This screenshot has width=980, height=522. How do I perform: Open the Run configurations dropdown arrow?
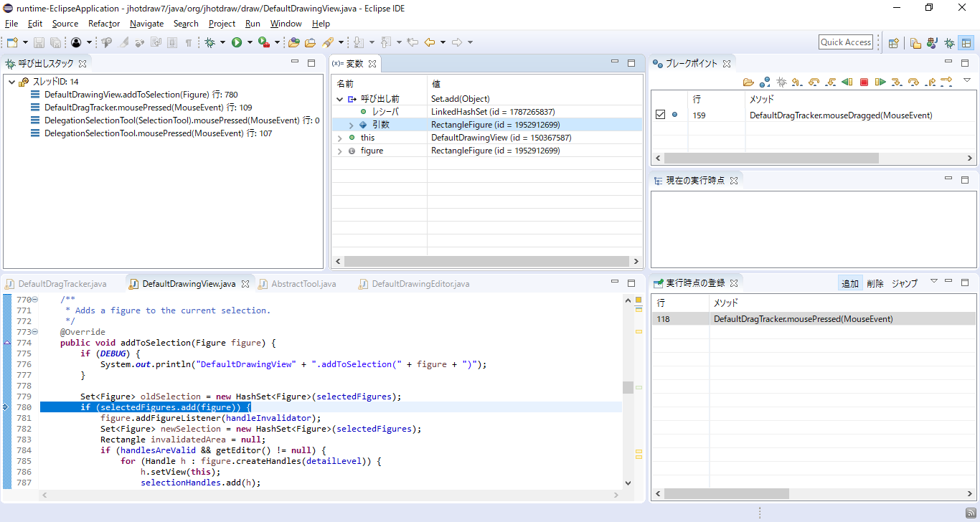(x=250, y=42)
